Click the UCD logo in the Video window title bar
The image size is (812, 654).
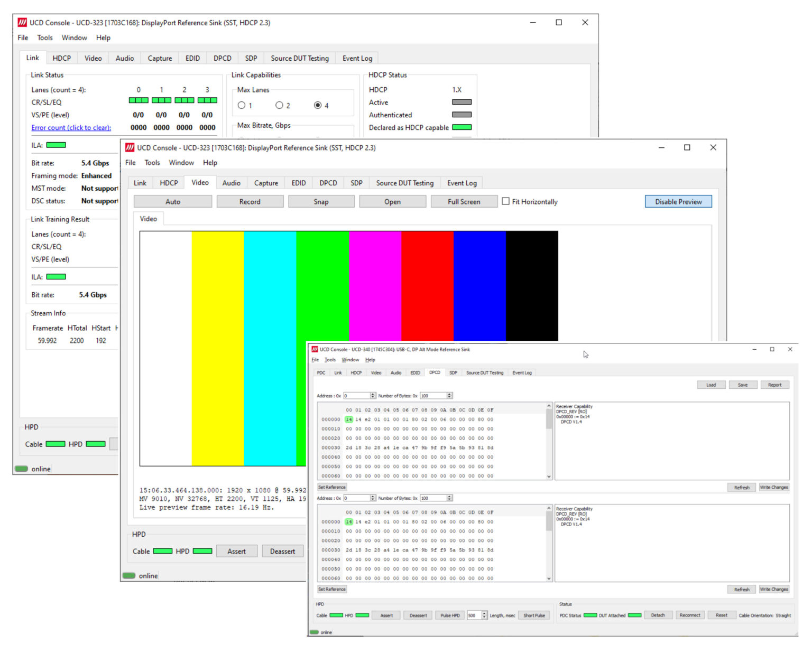point(130,148)
